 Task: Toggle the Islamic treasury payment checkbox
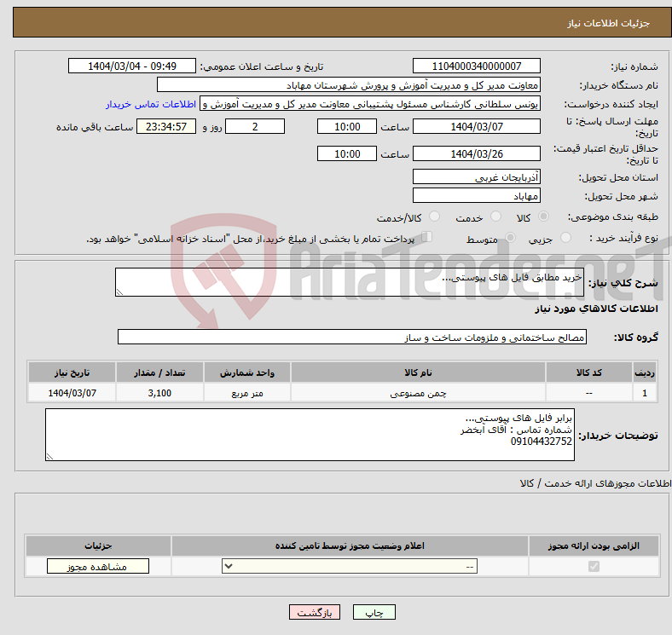pos(427,237)
